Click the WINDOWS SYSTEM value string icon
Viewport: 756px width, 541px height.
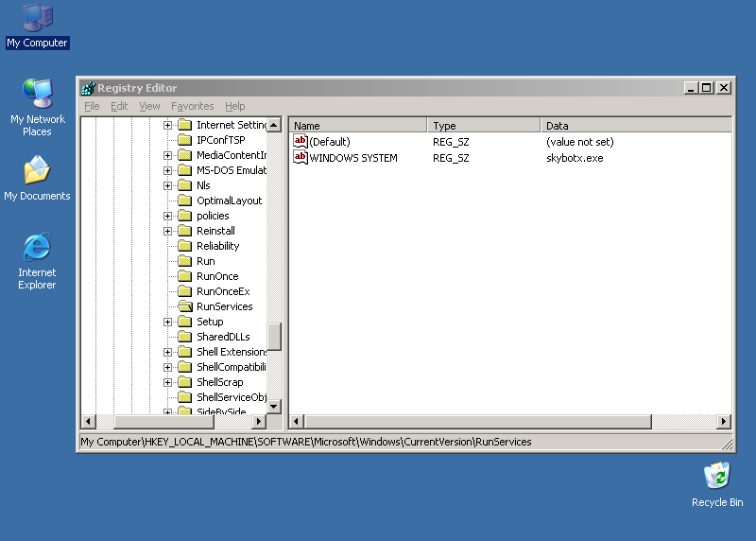[300, 157]
